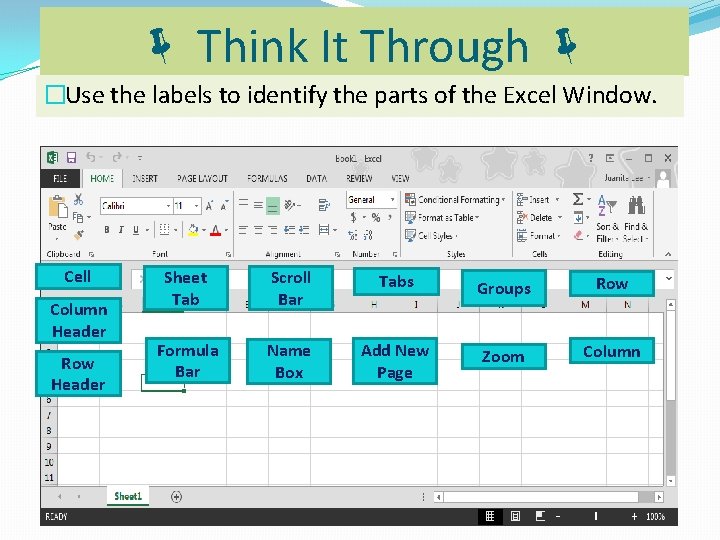The width and height of the screenshot is (720, 540).
Task: Click the Copy icon
Action: [x=78, y=217]
